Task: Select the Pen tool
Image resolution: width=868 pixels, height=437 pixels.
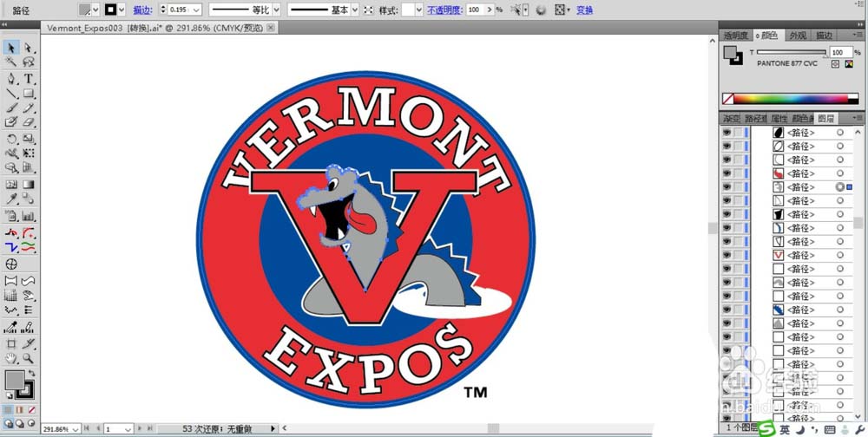Action: tap(11, 79)
